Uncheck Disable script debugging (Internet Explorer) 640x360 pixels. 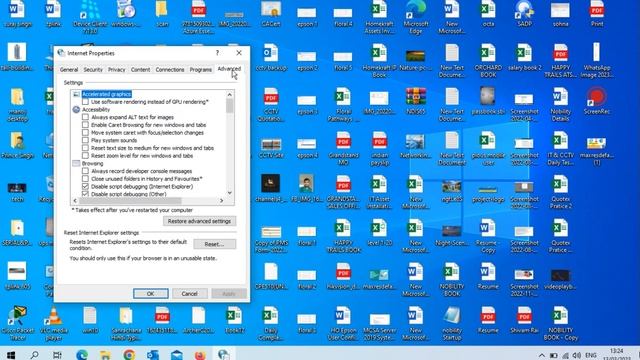click(85, 187)
